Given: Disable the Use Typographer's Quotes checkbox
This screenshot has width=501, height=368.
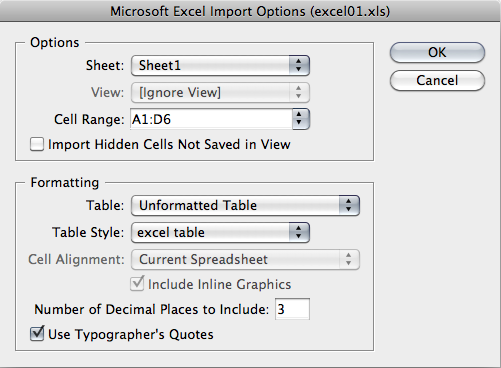Looking at the screenshot, I should [37, 334].
